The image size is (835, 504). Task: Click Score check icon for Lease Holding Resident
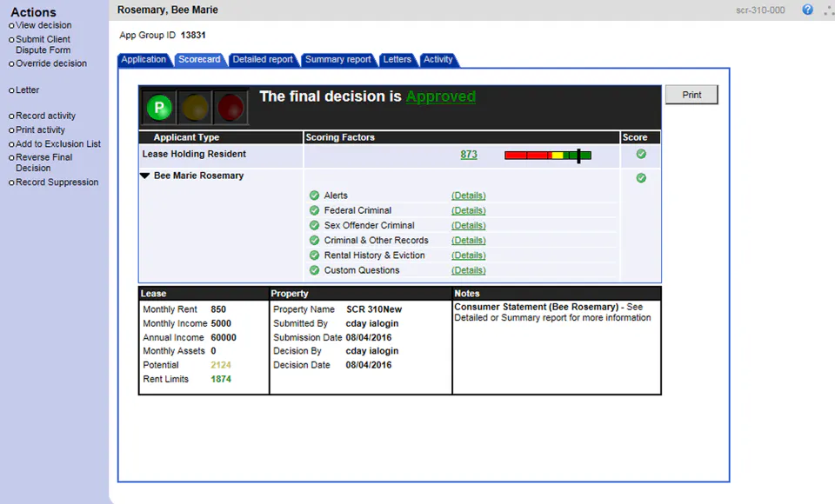pyautogui.click(x=641, y=154)
